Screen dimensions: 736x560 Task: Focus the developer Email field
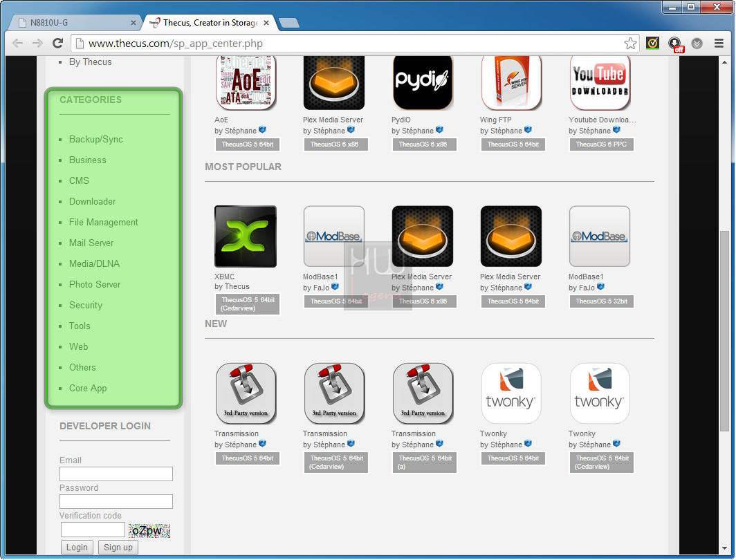pos(116,474)
